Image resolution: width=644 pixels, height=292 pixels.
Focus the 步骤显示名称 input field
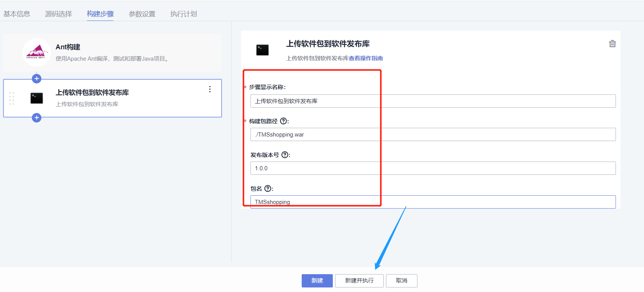click(x=433, y=101)
